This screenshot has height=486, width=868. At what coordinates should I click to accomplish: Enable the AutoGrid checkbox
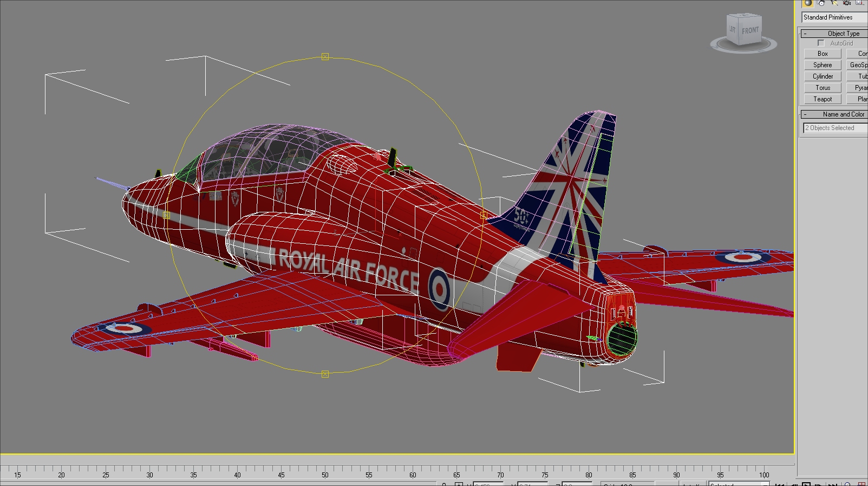[x=821, y=43]
